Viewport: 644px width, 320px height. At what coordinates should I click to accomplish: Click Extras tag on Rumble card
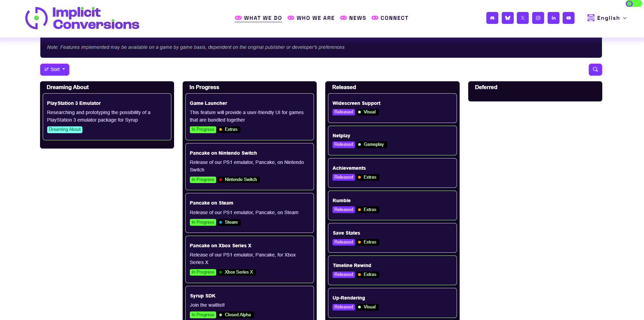(x=368, y=210)
